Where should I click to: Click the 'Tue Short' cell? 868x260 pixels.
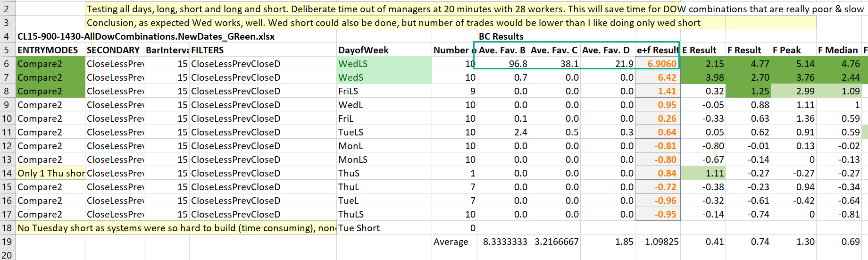click(359, 228)
